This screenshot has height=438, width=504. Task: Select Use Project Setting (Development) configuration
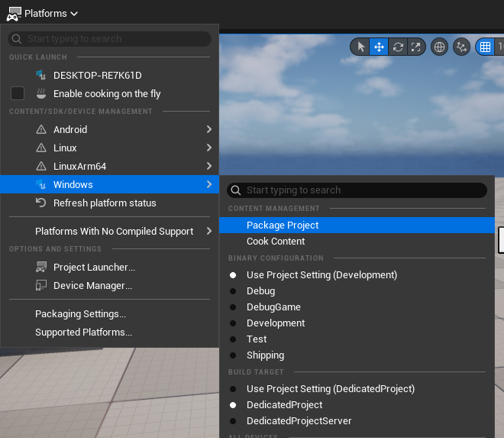coord(357,275)
